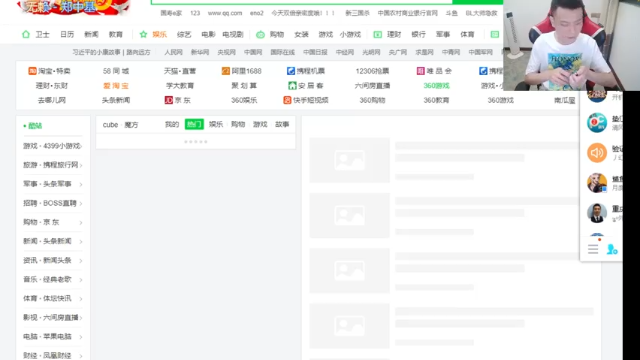The height and width of the screenshot is (360, 640).
Task: Open the 小游戏 nav item
Action: pyautogui.click(x=350, y=34)
